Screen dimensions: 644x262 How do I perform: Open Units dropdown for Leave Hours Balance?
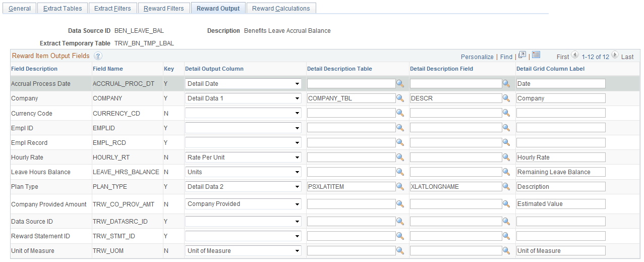point(244,172)
